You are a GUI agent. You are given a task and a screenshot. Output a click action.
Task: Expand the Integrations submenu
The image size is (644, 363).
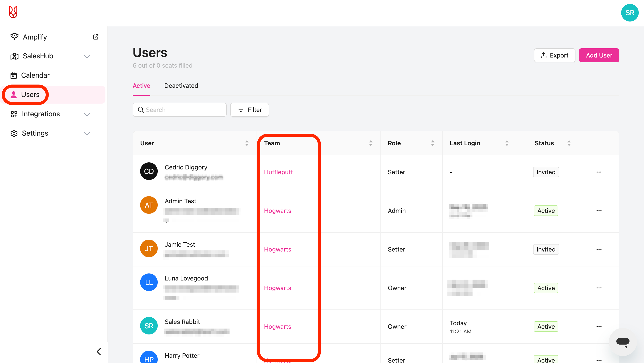87,114
